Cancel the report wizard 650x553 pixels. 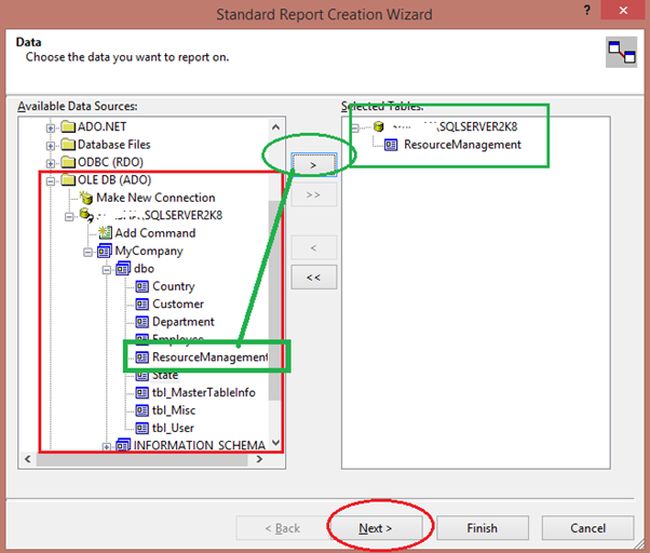(x=588, y=528)
